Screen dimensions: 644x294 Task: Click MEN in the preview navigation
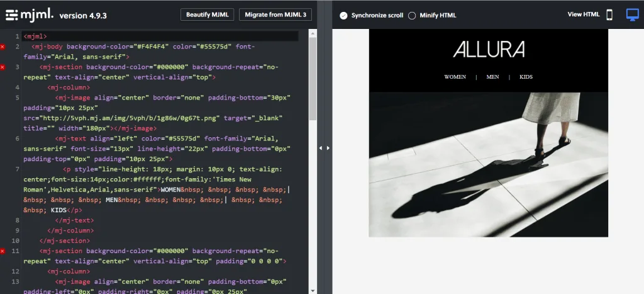[492, 77]
